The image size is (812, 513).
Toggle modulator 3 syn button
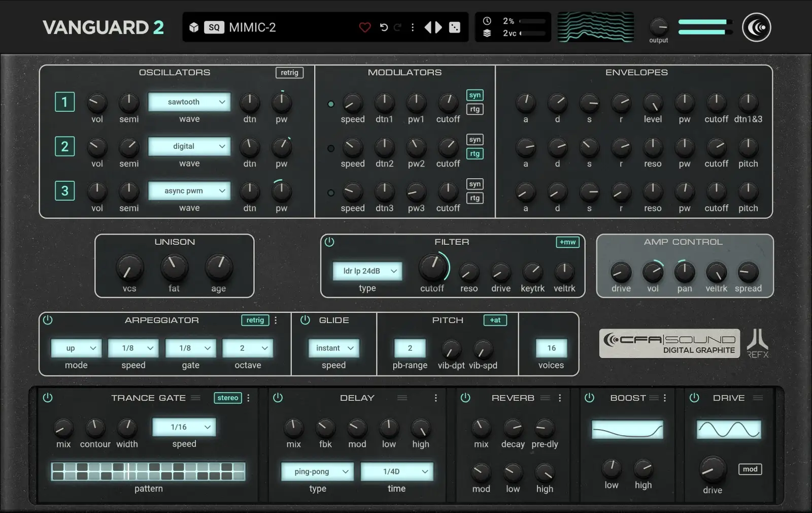pyautogui.click(x=475, y=184)
